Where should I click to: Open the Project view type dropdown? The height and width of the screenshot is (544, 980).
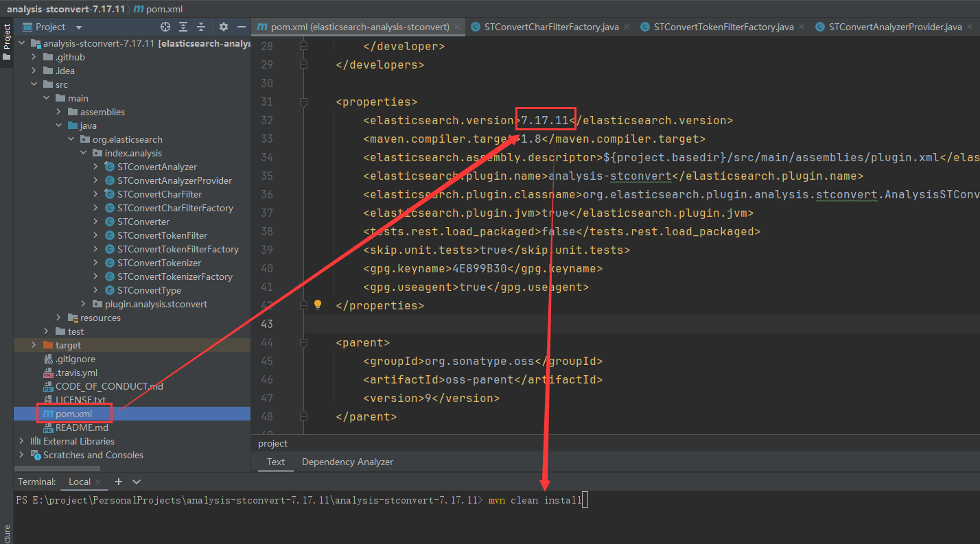[79, 27]
